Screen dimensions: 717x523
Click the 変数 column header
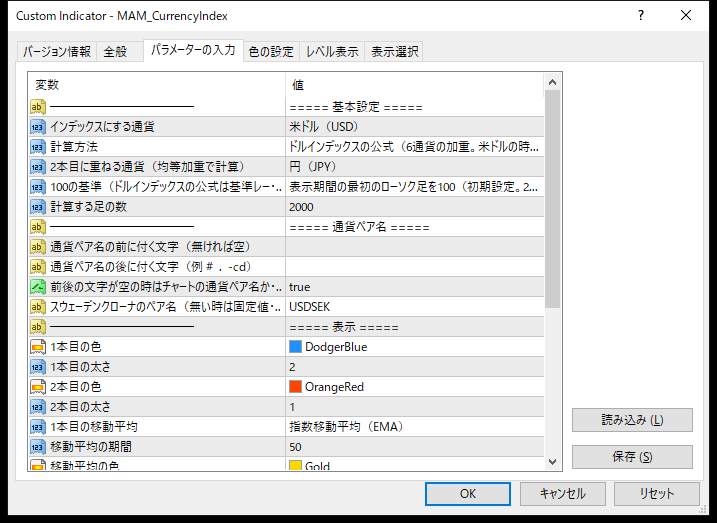tap(157, 85)
